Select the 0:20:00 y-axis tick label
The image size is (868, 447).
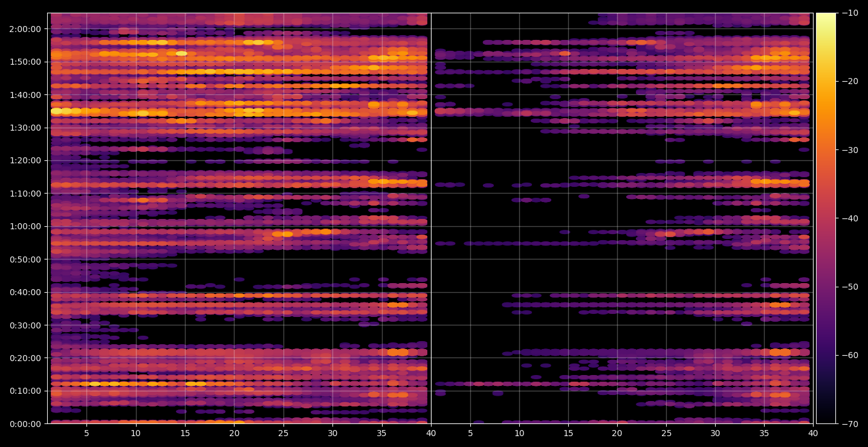pyautogui.click(x=25, y=358)
